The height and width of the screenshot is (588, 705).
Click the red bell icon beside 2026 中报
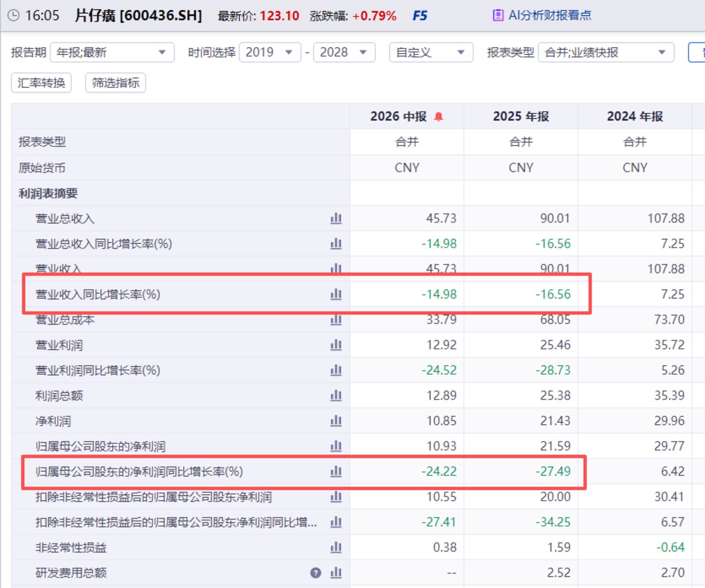click(439, 116)
